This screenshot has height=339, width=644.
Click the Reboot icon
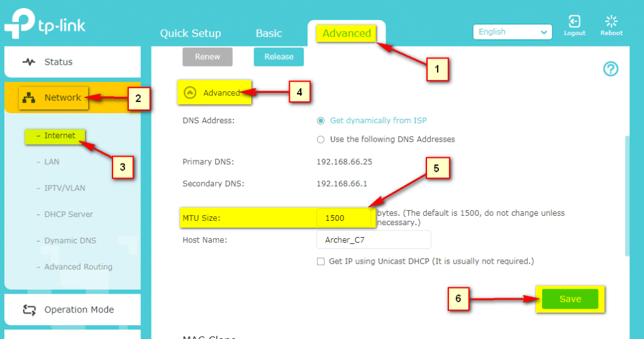click(x=611, y=22)
